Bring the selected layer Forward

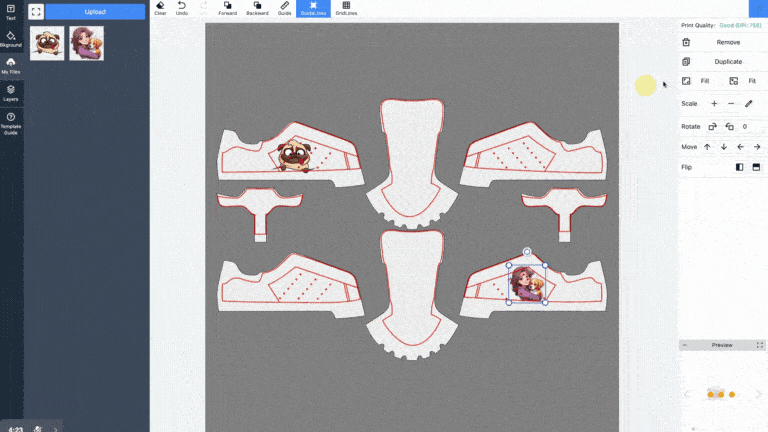pos(228,8)
